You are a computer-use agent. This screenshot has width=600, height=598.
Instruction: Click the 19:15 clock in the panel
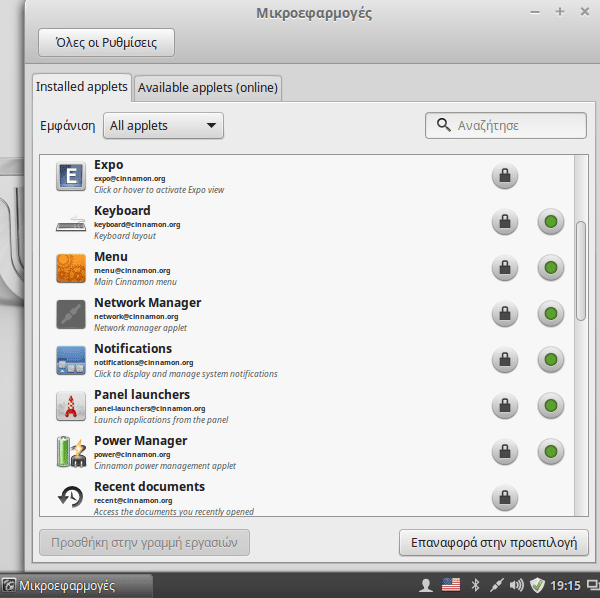pos(565,586)
